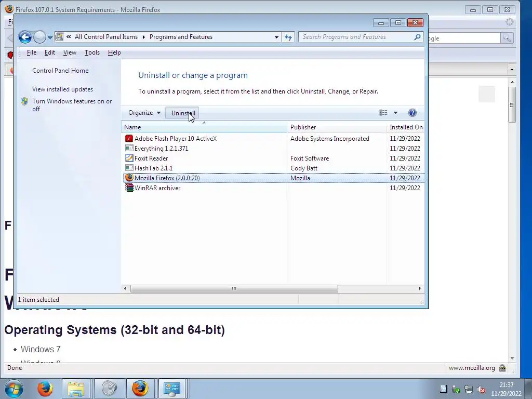Expand the view options dropdown arrow
Viewport: 532px width, 399px height.
pyautogui.click(x=395, y=113)
